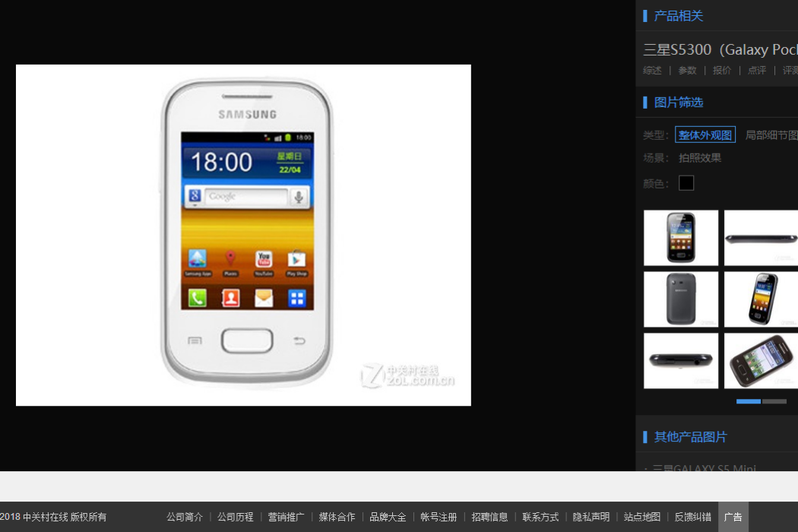Open the 招聘信息 footer link
Image resolution: width=798 pixels, height=532 pixels.
pos(489,518)
